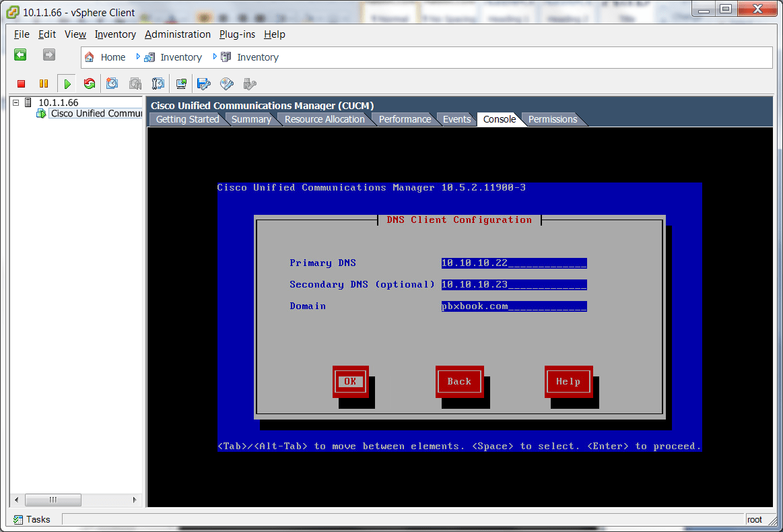
Task: Reset the virtual machine with restart icon
Action: tap(90, 84)
